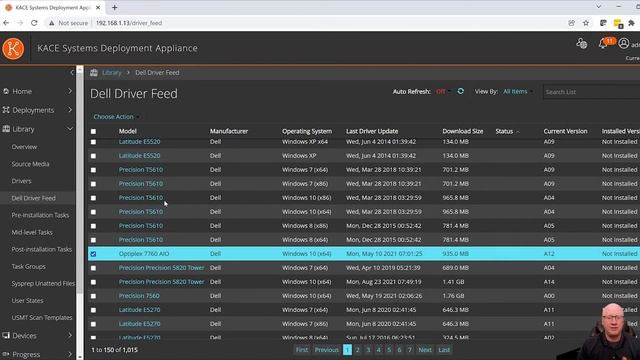Open Sysprep Unattend Files in sidebar

[43, 283]
